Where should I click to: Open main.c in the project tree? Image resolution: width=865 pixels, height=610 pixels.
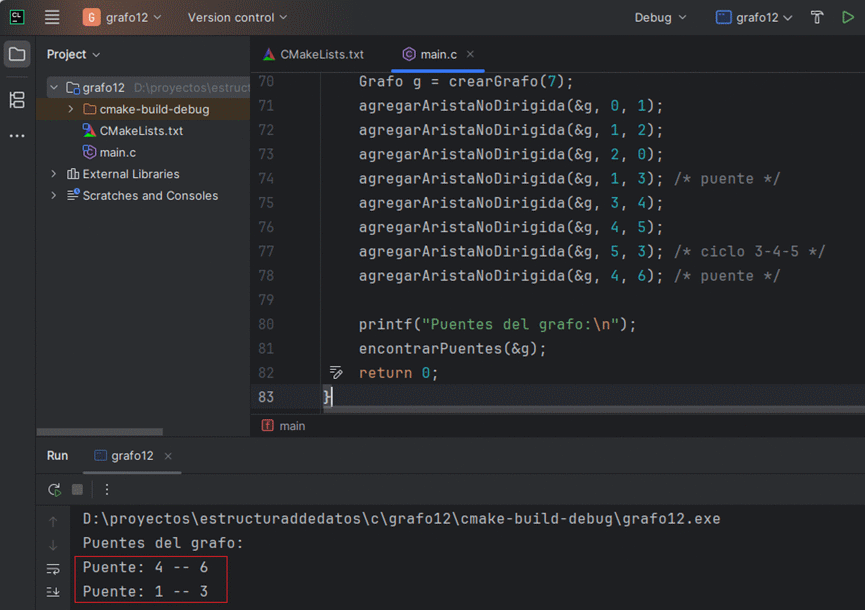coord(117,152)
